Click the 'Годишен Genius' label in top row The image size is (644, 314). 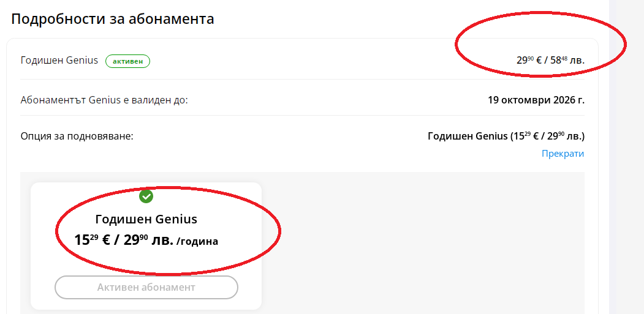(x=59, y=61)
